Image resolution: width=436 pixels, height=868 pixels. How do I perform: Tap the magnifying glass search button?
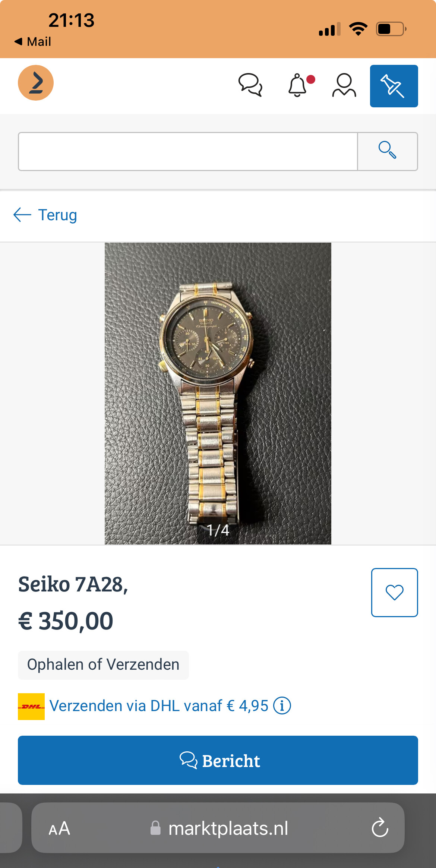[388, 151]
